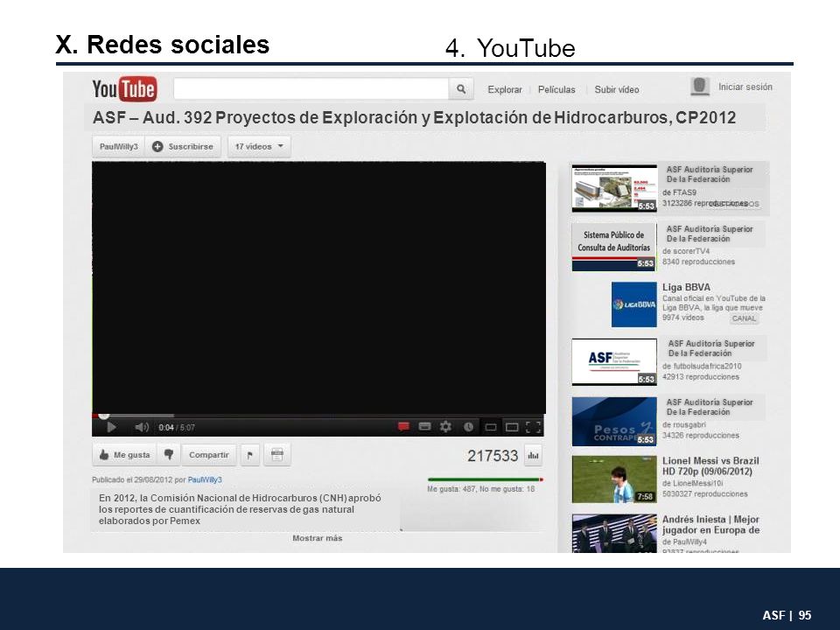Click the black video player area
Screen dimensions: 840x630
318,287
